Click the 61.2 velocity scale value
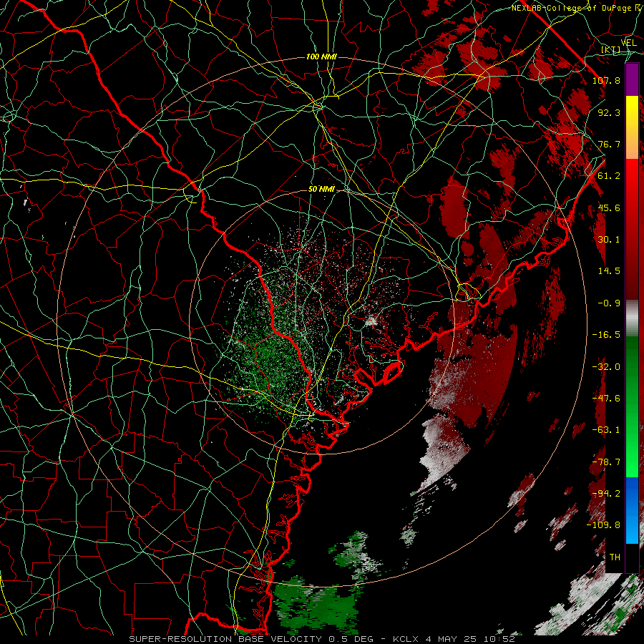This screenshot has width=644, height=644. (x=609, y=176)
